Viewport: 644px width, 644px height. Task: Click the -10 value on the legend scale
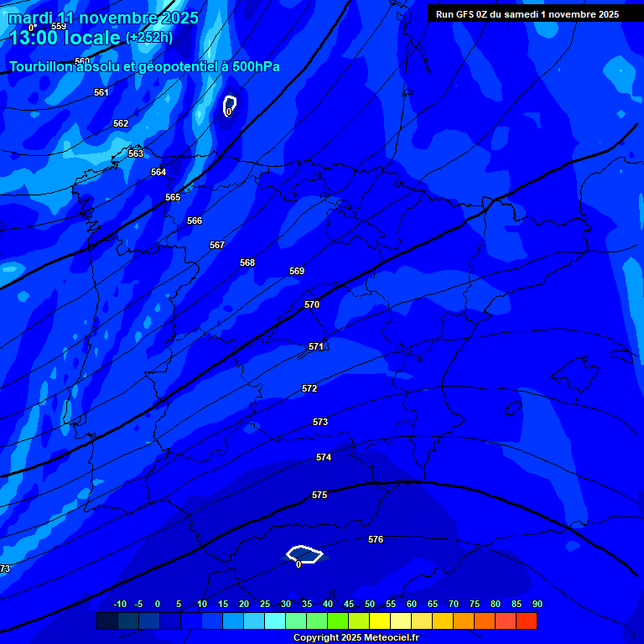120,604
